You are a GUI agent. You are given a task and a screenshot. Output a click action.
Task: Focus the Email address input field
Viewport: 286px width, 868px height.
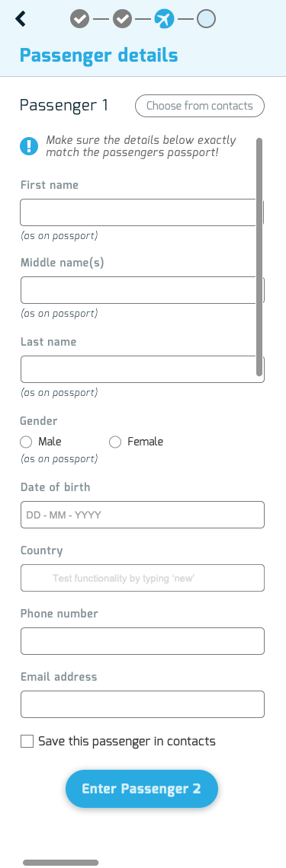click(143, 704)
